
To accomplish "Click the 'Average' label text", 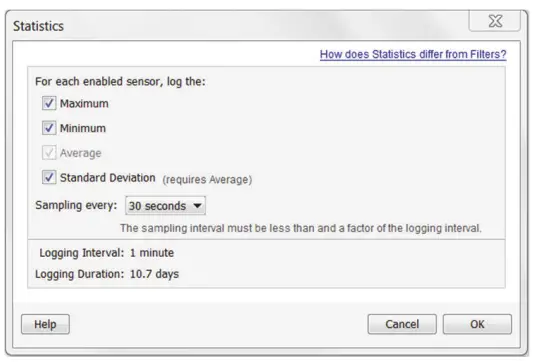I will [80, 153].
